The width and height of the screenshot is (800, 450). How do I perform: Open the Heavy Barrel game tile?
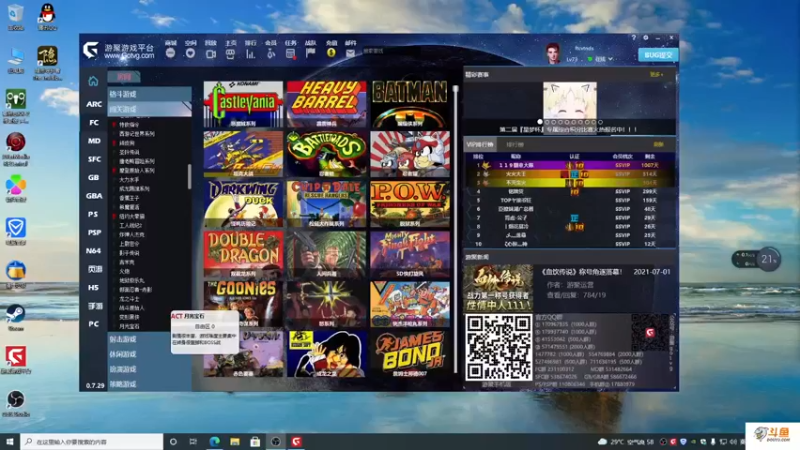click(x=327, y=104)
